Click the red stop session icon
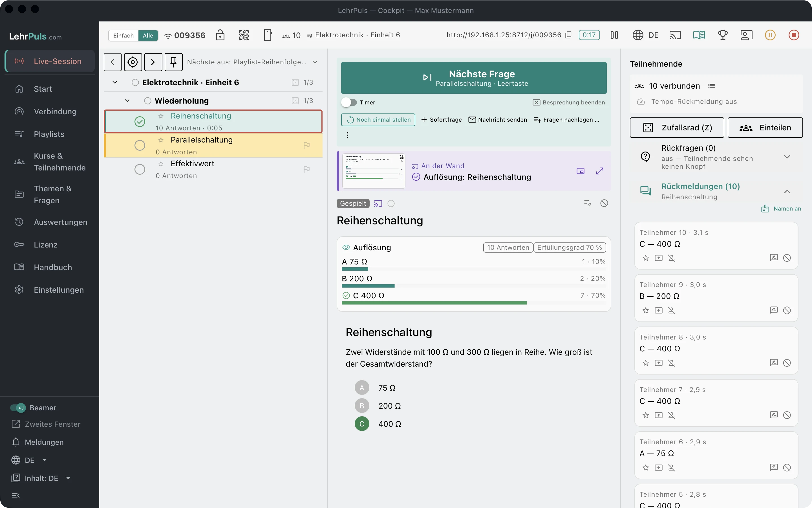This screenshot has height=508, width=812. point(794,35)
